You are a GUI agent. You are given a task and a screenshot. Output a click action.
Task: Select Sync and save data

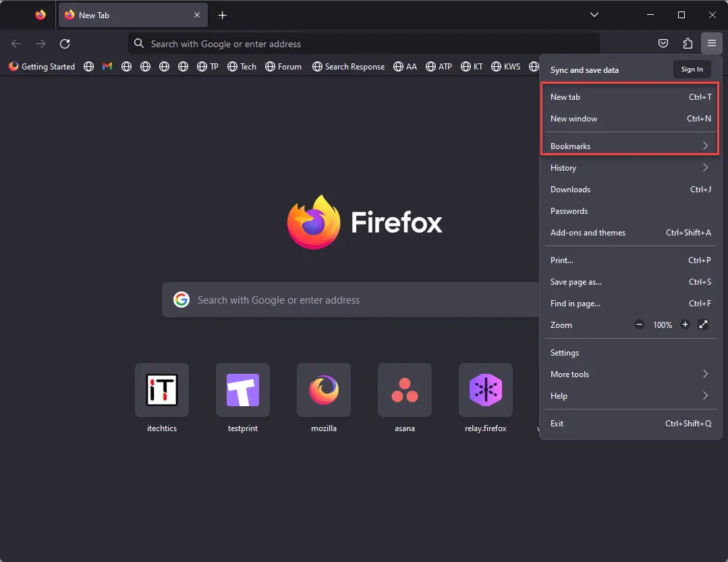point(584,70)
